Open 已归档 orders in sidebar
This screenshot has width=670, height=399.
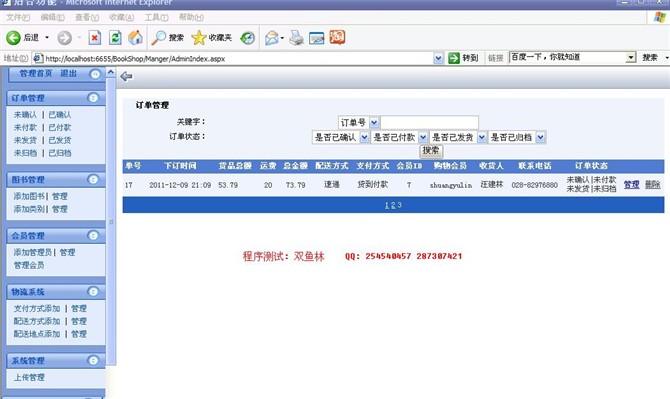coord(60,153)
